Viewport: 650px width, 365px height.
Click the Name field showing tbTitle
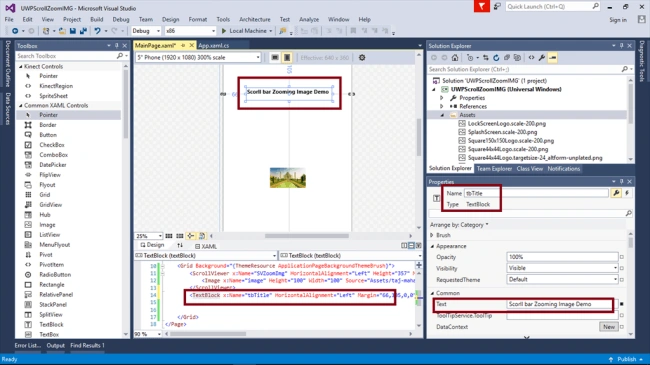coord(536,193)
